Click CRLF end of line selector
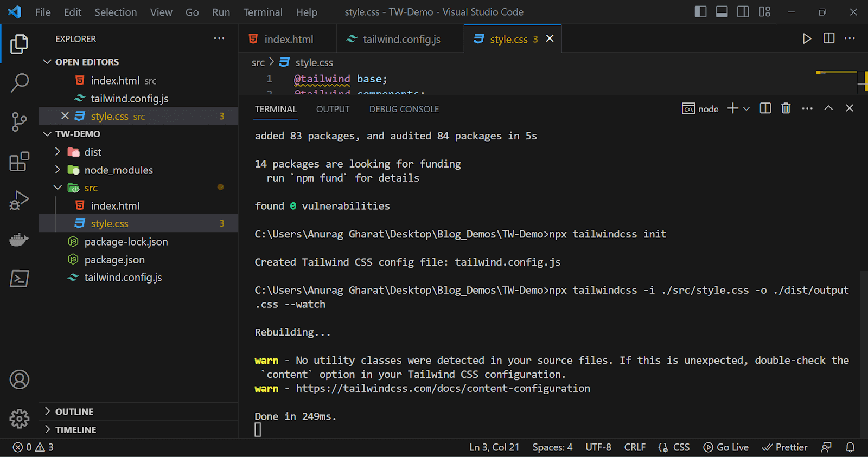Viewport: 868px width, 457px height. 635,447
